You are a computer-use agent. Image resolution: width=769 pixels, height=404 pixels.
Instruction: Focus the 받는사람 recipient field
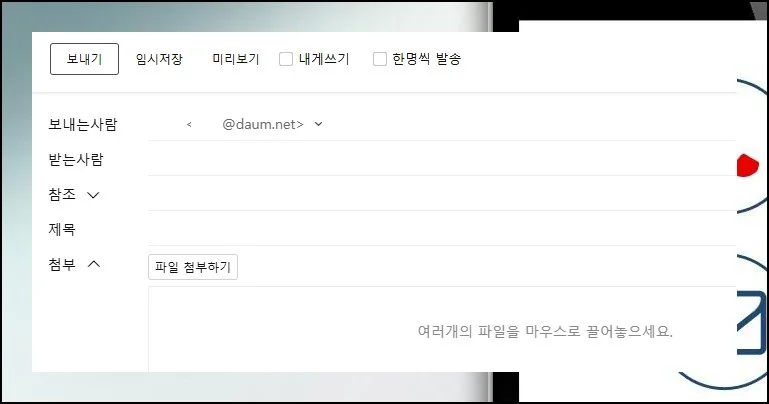point(442,159)
